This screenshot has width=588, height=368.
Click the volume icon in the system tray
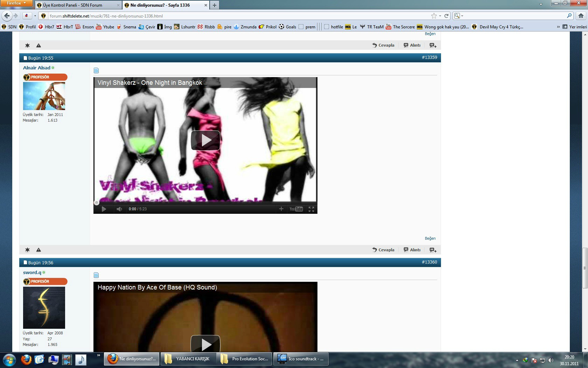551,360
